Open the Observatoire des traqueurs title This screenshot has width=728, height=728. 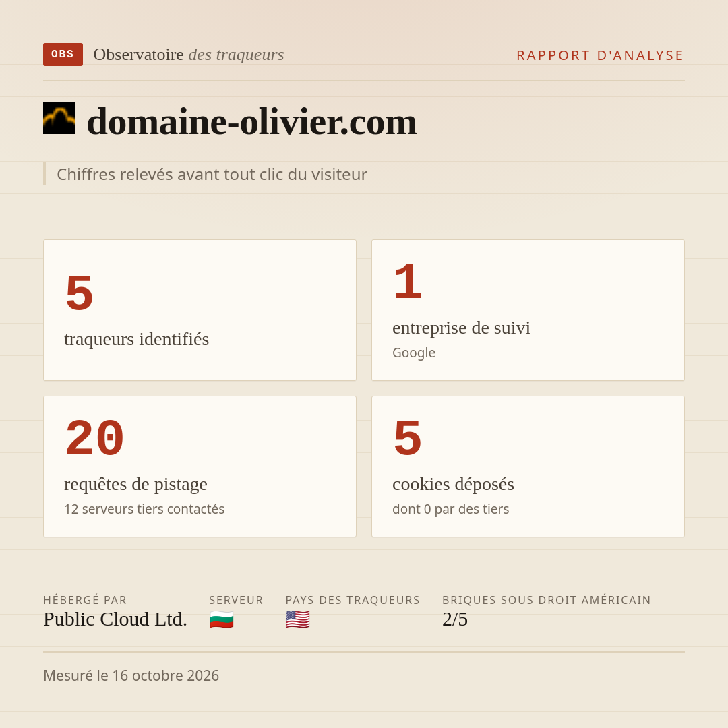click(189, 55)
